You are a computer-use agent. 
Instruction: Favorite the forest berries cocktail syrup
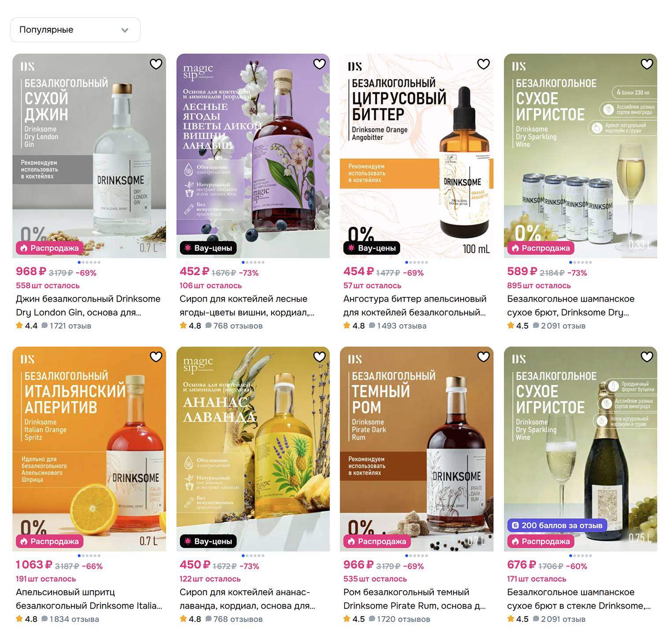[320, 64]
